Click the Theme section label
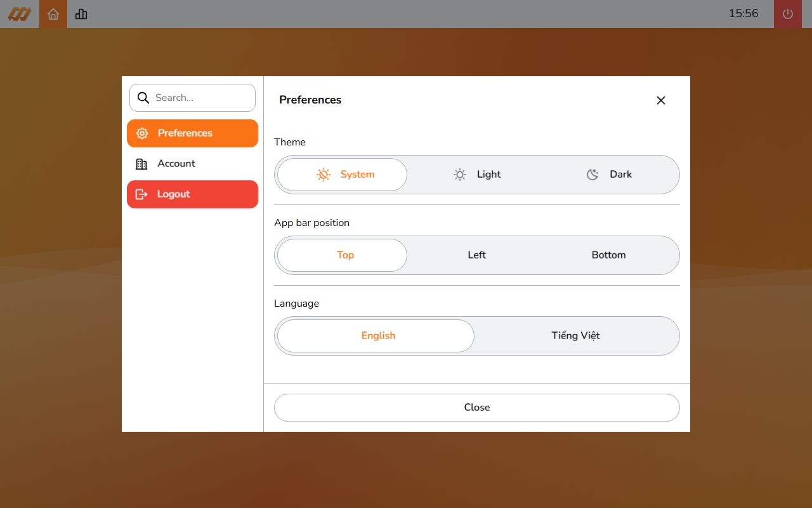The height and width of the screenshot is (508, 812). click(x=290, y=142)
